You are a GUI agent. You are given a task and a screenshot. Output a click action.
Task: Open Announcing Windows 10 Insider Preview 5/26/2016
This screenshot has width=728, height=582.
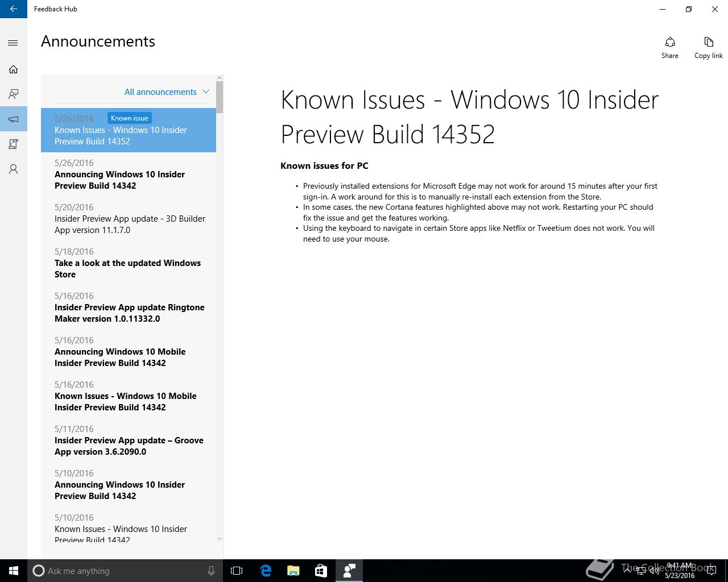(x=129, y=174)
